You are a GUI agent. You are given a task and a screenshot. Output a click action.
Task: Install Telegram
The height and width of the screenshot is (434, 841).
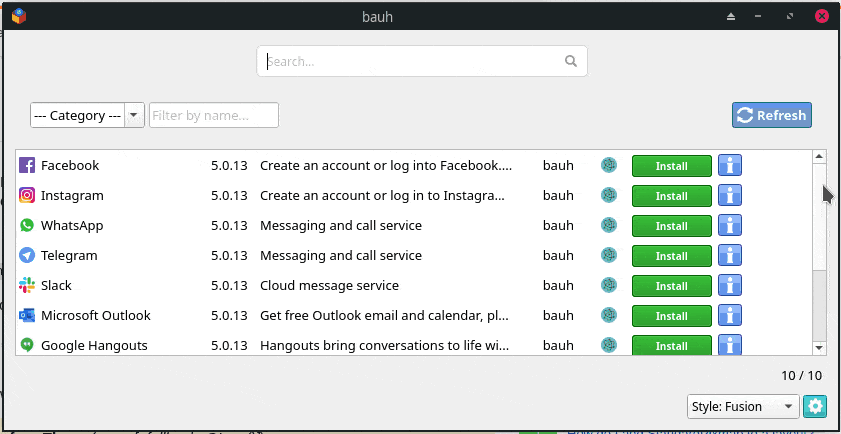coord(672,256)
